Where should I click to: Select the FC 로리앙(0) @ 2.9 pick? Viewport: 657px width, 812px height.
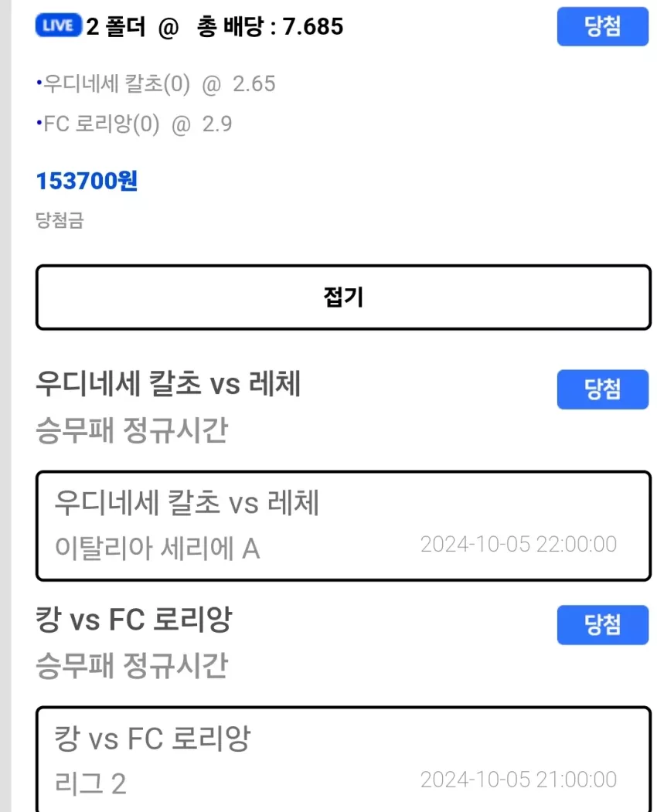[134, 124]
